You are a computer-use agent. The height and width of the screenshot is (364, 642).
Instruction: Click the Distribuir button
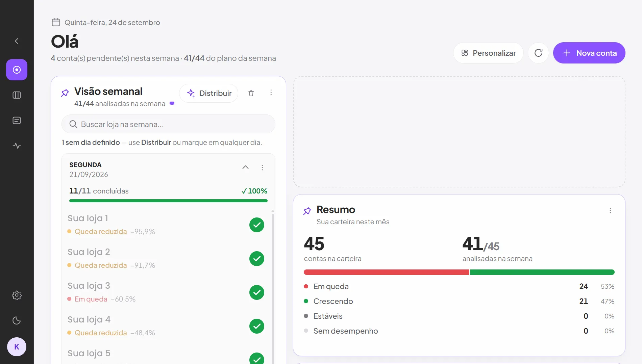[x=208, y=93]
